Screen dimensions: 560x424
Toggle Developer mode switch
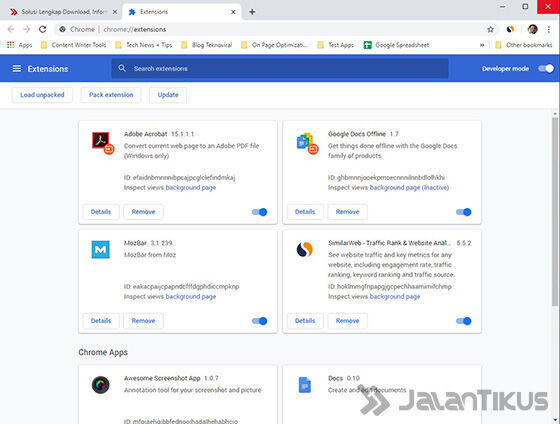click(x=546, y=68)
